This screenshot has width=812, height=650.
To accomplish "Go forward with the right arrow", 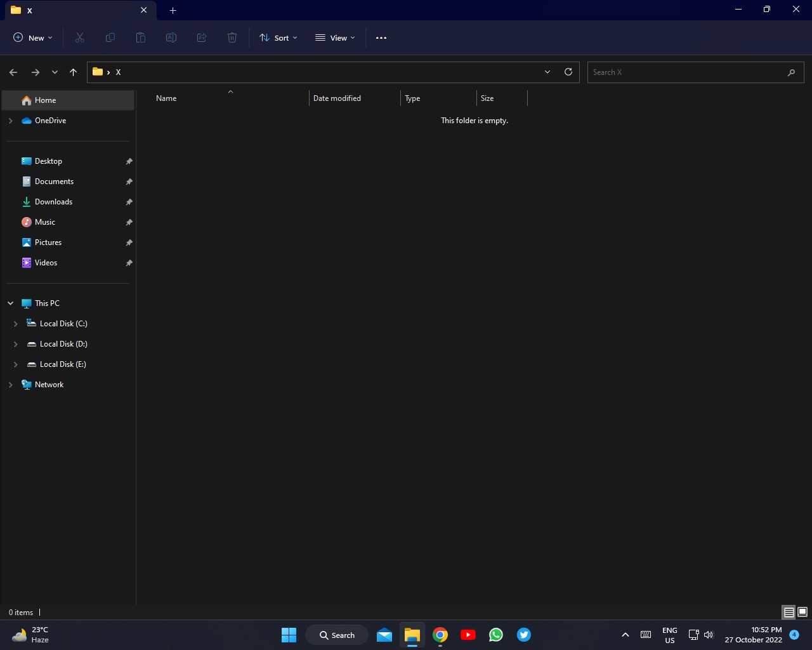I will pyautogui.click(x=36, y=72).
